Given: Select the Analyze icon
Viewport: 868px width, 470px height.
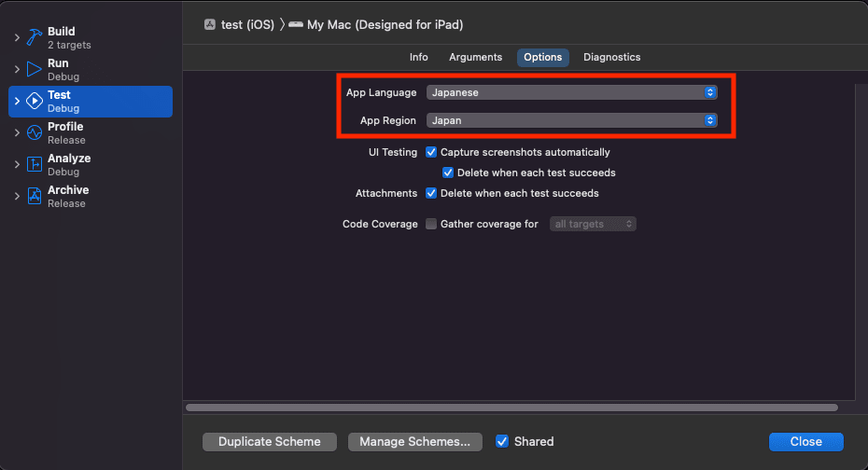Looking at the screenshot, I should tap(35, 164).
